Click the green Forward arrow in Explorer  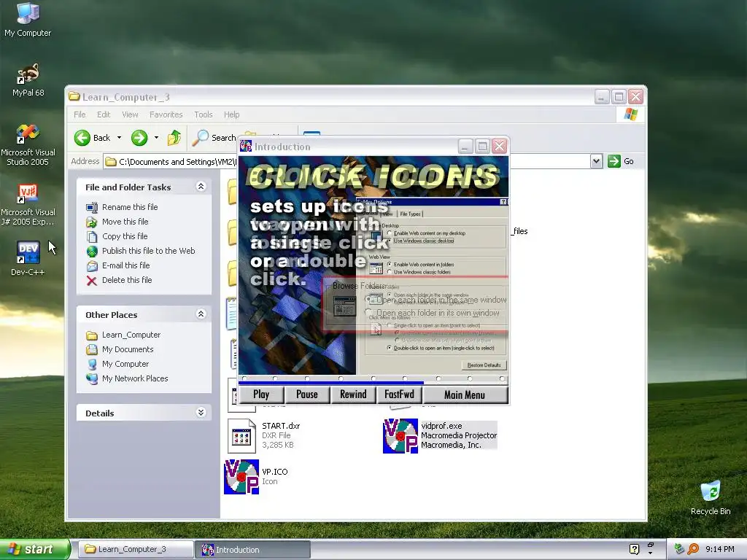tap(139, 138)
